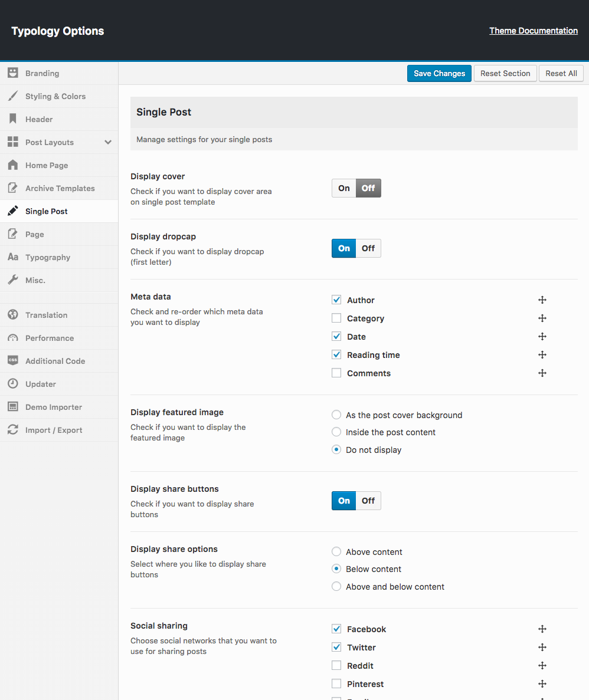589x700 pixels.
Task: Uncheck the Reading time checkbox
Action: (x=336, y=355)
